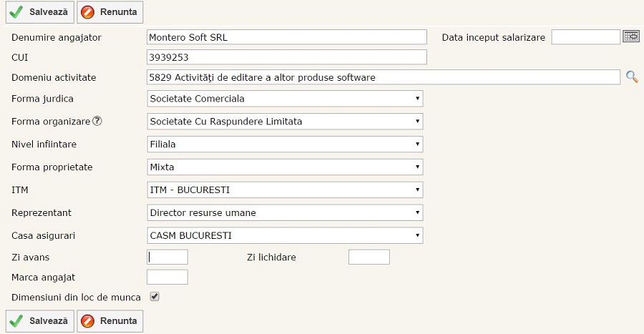Open the Forma juridica dropdown
Screen dimensions: 644x334
[x=284, y=99]
